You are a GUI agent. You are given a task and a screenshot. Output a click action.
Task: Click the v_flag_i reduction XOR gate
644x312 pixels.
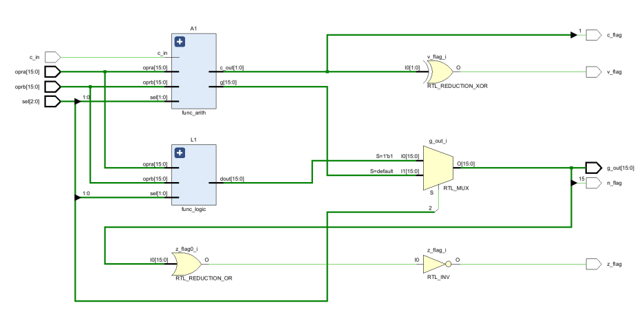[x=440, y=71]
